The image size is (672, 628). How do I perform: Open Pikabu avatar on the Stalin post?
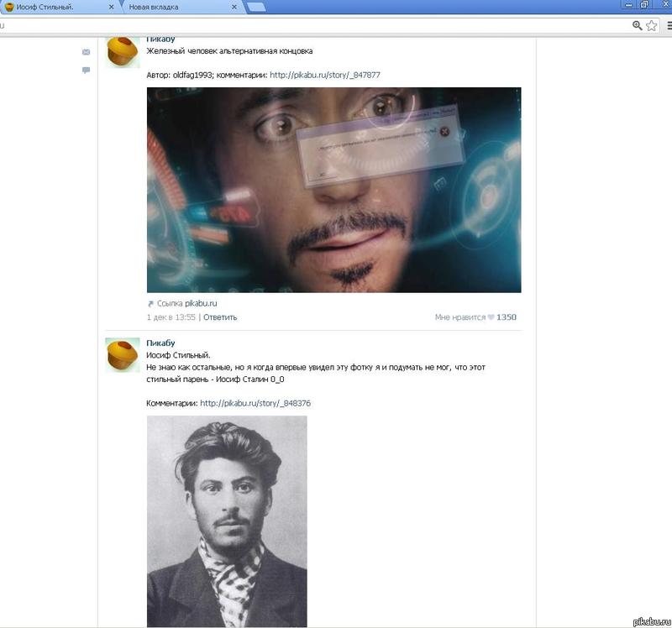[x=123, y=355]
